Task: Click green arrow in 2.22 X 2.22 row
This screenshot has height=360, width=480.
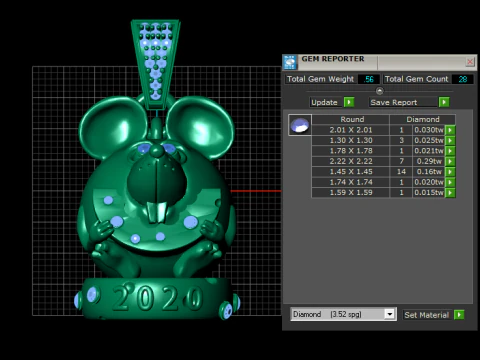Action: (x=450, y=161)
